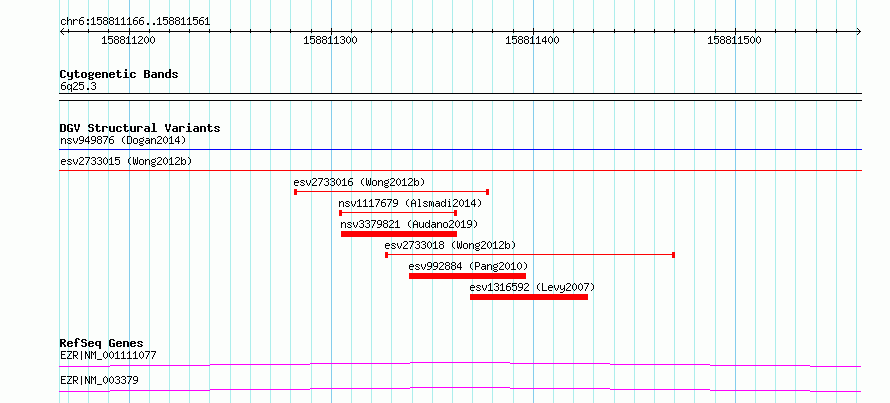
Task: Open variant esv2733018 (Wong2012b) label
Action: click(450, 245)
